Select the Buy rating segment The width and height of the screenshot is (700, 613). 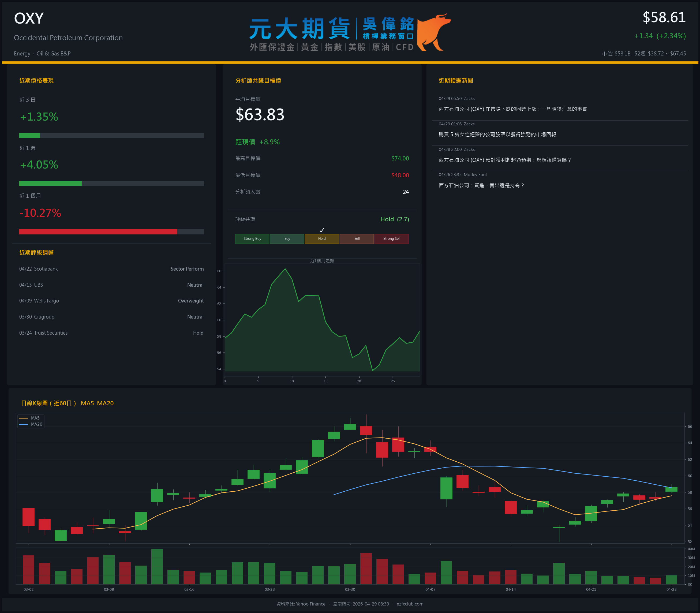pos(287,239)
